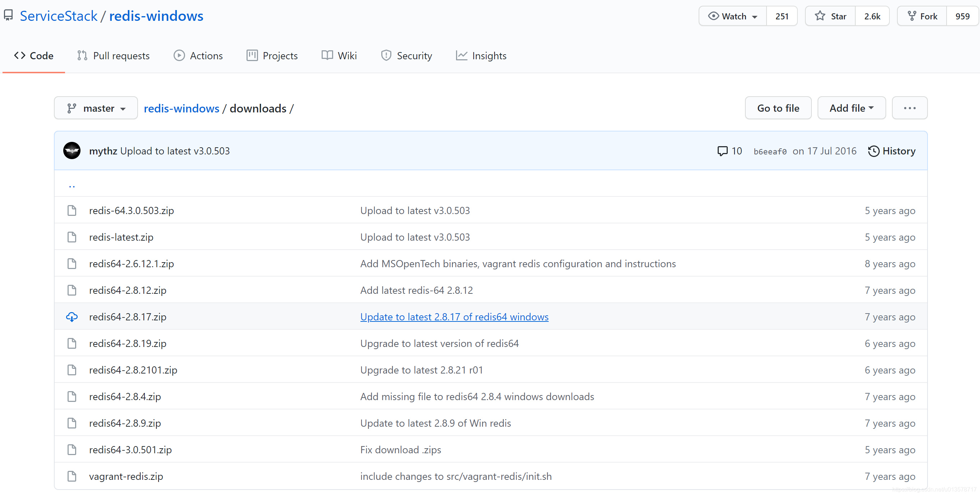
Task: Star the redis-windows repository
Action: click(830, 16)
